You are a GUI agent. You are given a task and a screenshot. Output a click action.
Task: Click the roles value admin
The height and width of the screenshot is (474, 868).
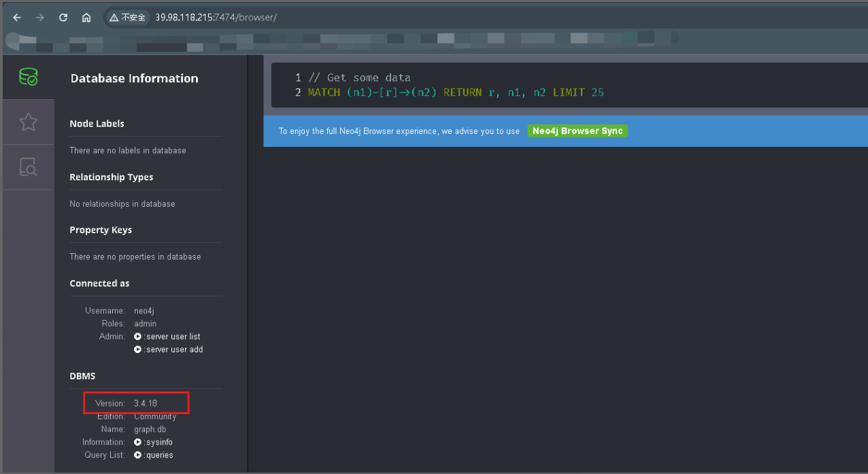pyautogui.click(x=146, y=324)
